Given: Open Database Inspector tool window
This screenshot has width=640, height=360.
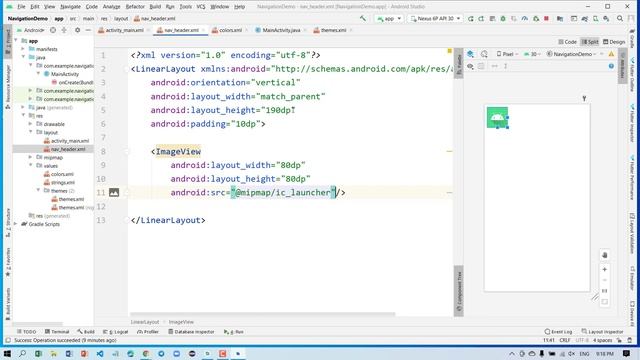Looking at the screenshot, I should point(191,332).
